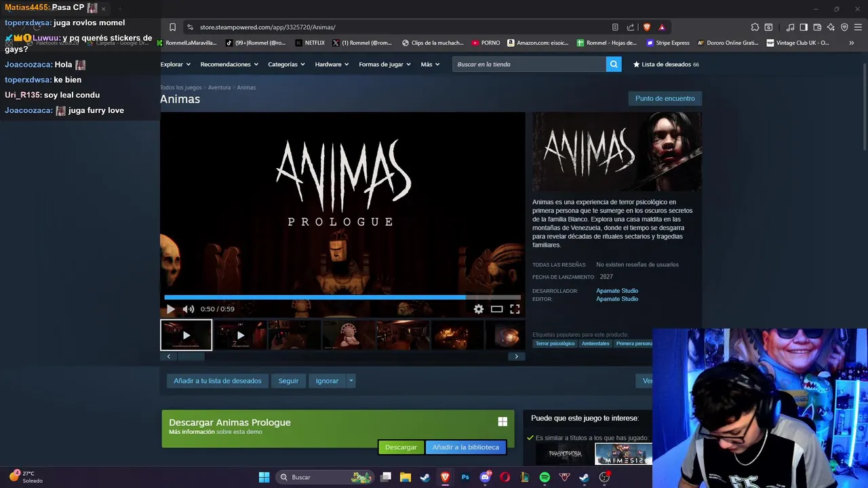Expand the Más menu

tap(430, 64)
